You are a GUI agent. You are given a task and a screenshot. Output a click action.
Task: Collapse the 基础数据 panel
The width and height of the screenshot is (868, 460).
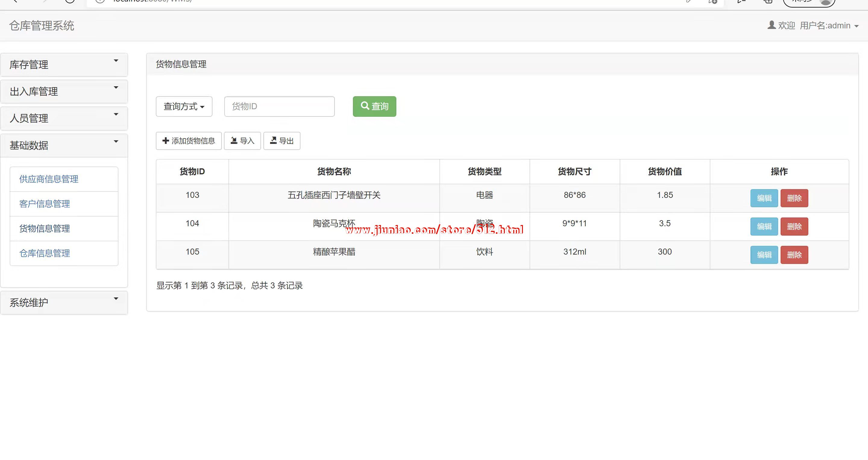[64, 145]
